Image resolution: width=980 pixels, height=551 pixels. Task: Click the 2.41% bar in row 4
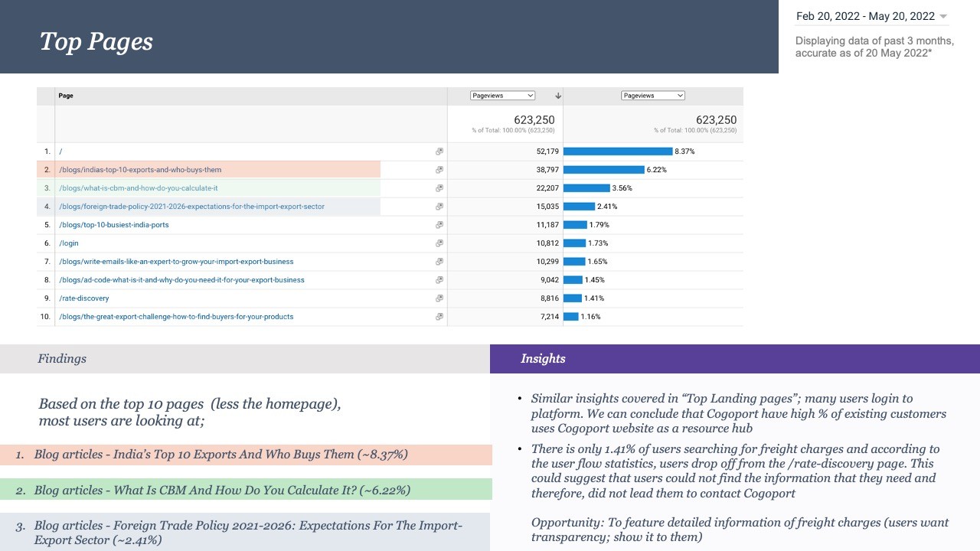click(579, 207)
